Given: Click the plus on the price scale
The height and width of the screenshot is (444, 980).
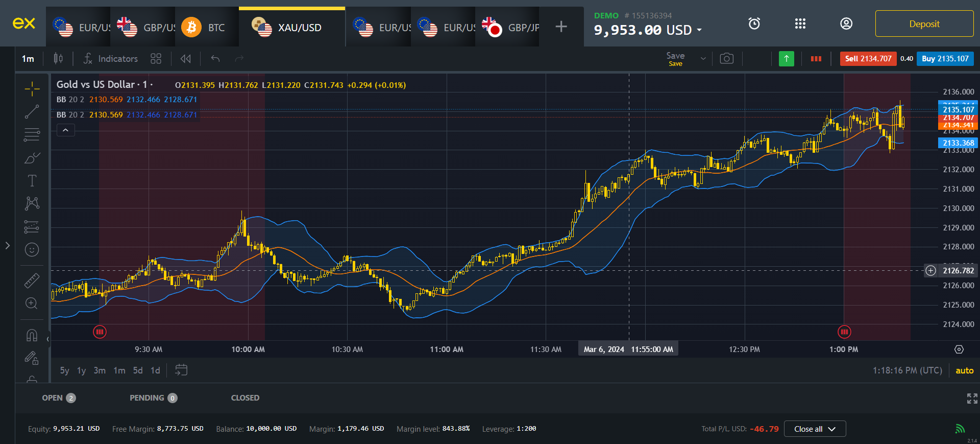Looking at the screenshot, I should [x=931, y=270].
